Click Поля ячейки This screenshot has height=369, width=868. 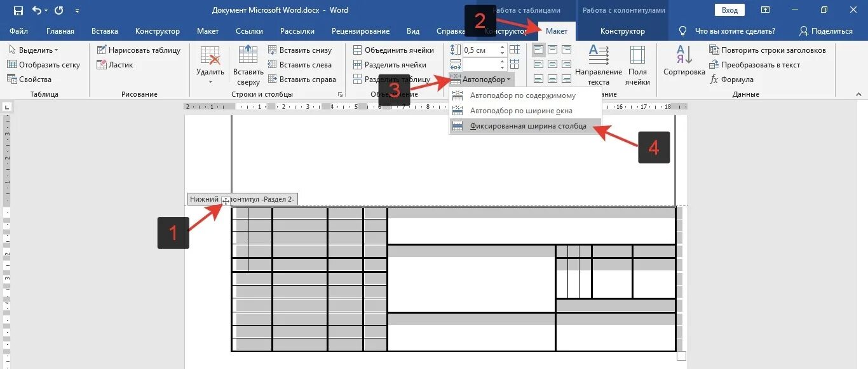pyautogui.click(x=637, y=65)
